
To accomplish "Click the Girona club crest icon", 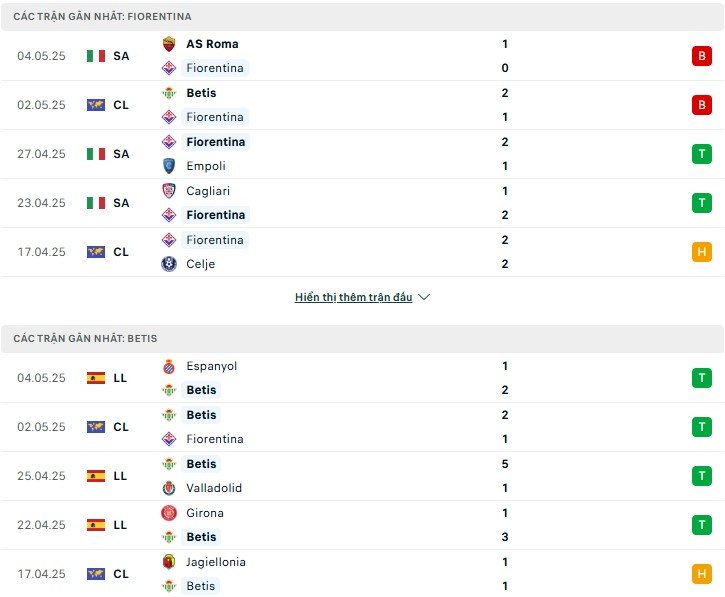I will point(169,513).
